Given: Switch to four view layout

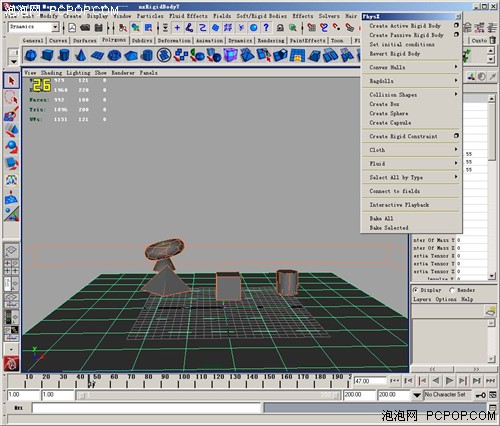Looking at the screenshot, I should (11, 267).
